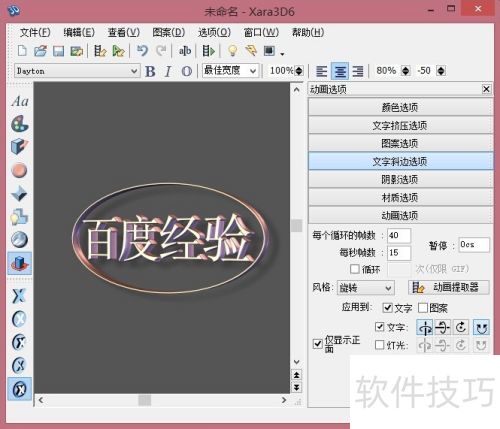
Task: Open texture options globe icon
Action: click(20, 240)
